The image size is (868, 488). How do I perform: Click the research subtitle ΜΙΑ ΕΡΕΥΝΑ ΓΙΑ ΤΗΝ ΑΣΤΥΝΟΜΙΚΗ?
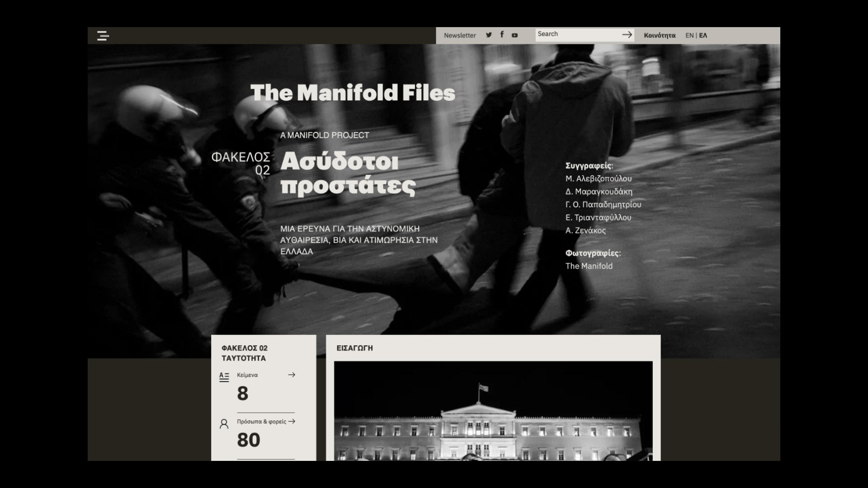(359, 240)
